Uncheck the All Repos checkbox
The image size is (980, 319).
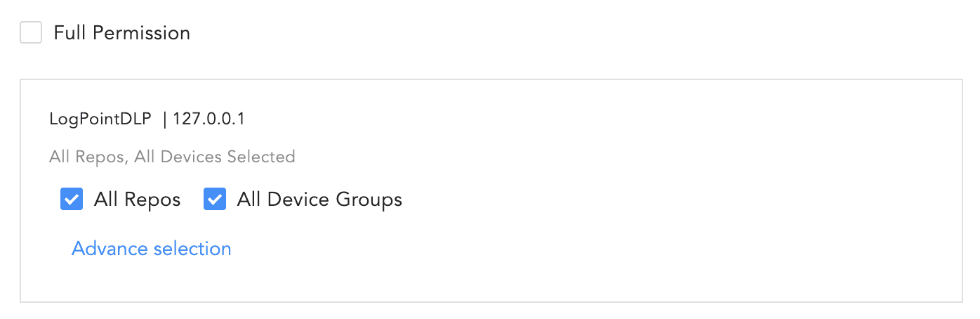click(x=72, y=200)
